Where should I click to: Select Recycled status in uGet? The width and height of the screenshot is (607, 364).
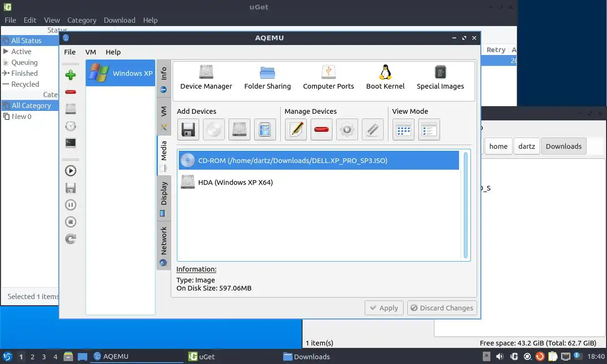(x=30, y=84)
